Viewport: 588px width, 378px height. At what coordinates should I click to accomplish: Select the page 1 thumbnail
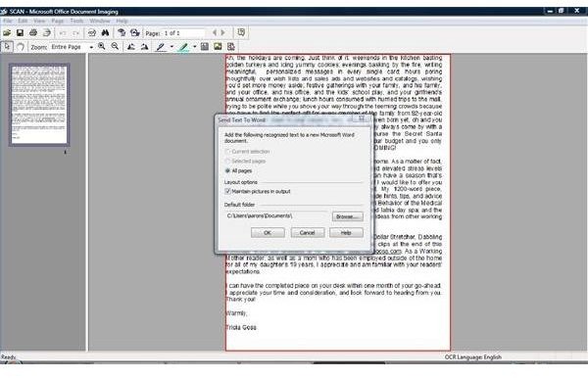tap(39, 105)
